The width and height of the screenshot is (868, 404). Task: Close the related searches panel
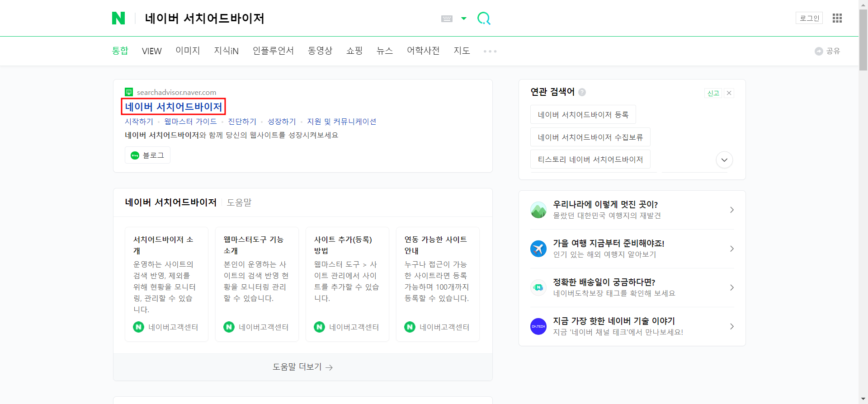pyautogui.click(x=729, y=93)
